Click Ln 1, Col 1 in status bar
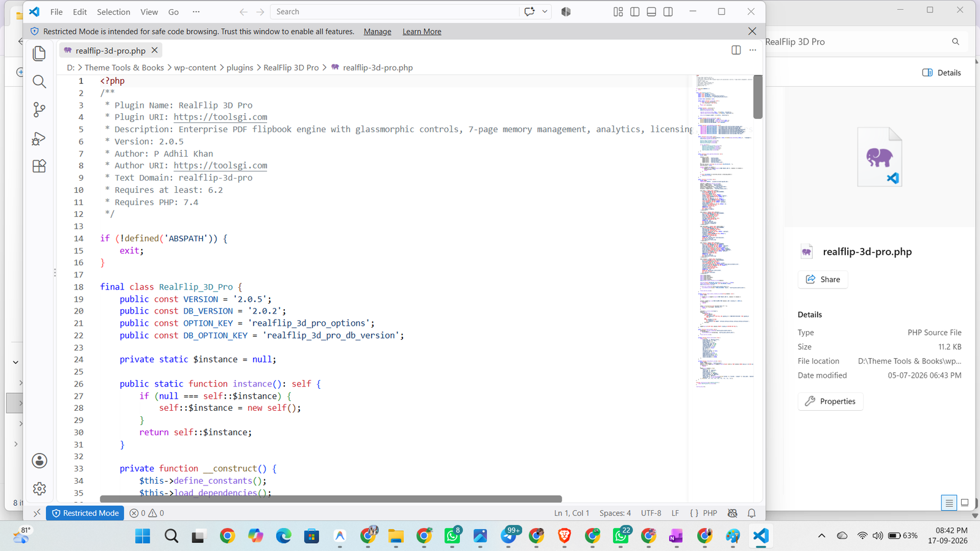The image size is (980, 551). point(571,513)
